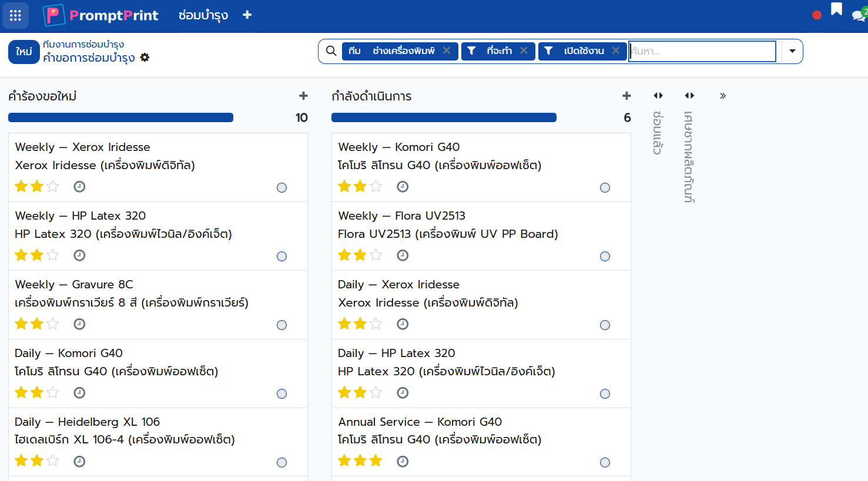Click first priority star on Daily — Komori G40
Image resolution: width=868 pixels, height=481 pixels.
pos(22,393)
